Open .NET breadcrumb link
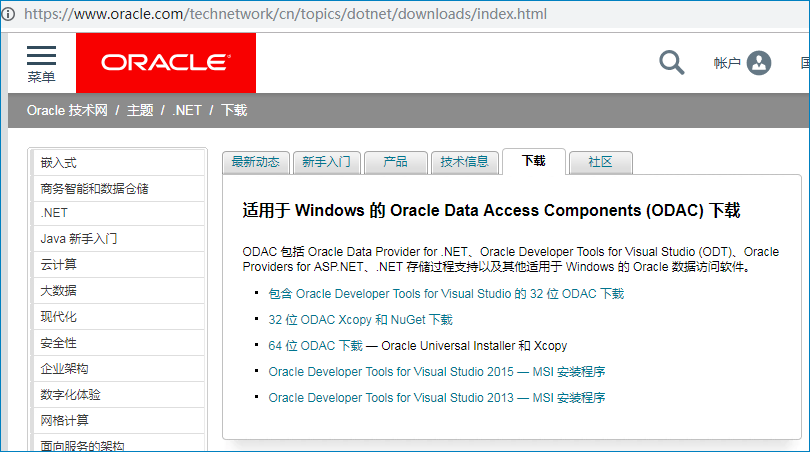The height and width of the screenshot is (452, 810). coord(187,111)
